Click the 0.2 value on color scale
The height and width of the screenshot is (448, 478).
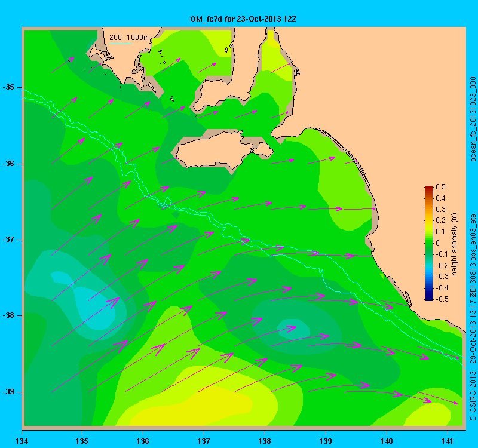440,220
